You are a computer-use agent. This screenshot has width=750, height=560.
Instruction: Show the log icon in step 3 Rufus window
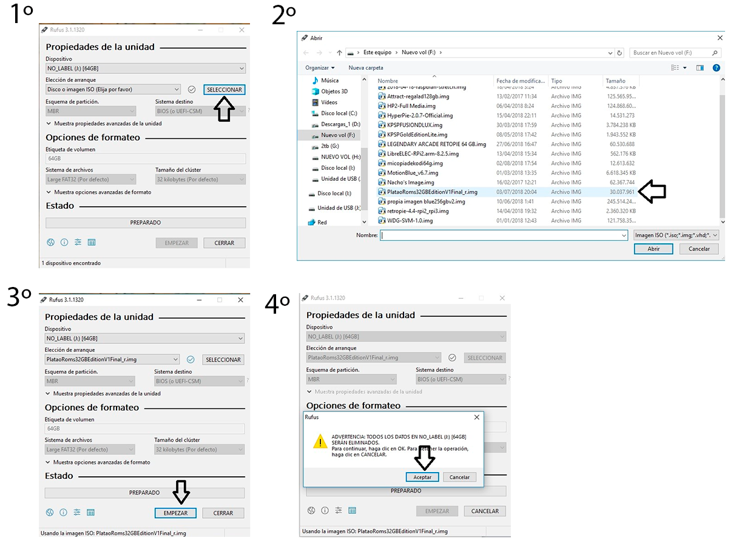(90, 513)
